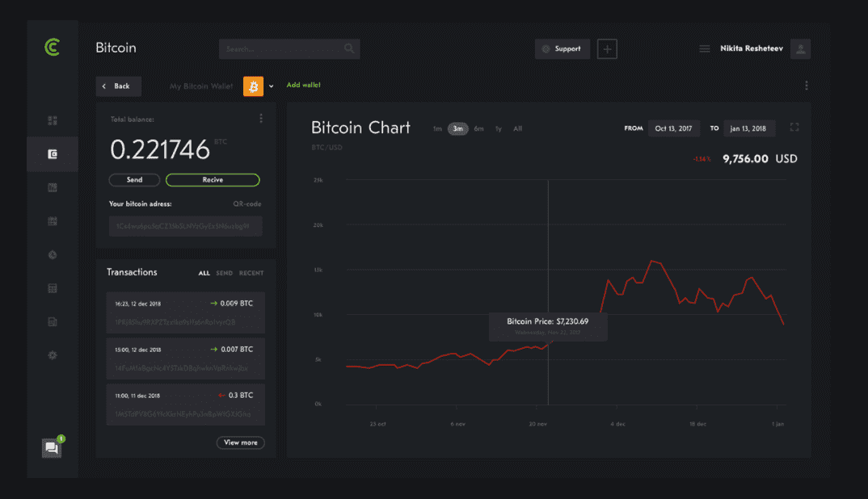Click the 4 dec axis label
The height and width of the screenshot is (499, 868).
point(617,425)
